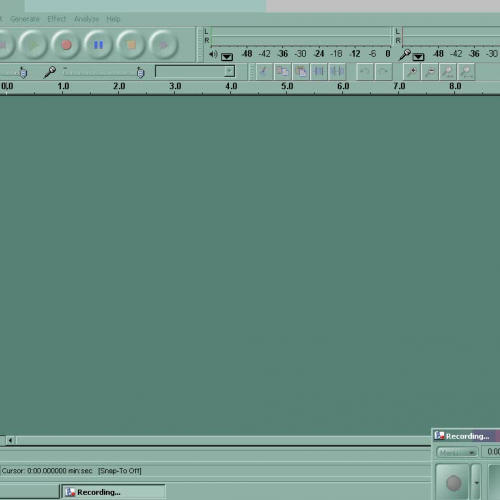
Task: Click the input volume slider thumb
Action: coord(141,72)
